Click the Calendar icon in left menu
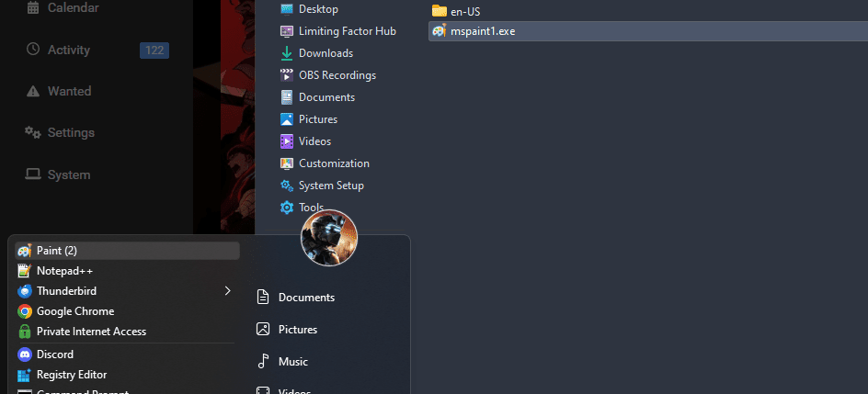Screen dimensions: 868x394 [x=33, y=7]
